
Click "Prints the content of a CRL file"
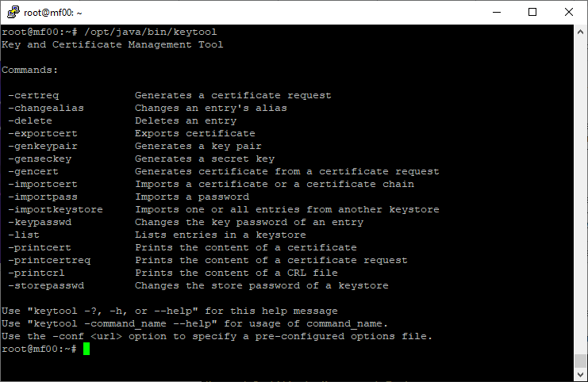point(236,273)
